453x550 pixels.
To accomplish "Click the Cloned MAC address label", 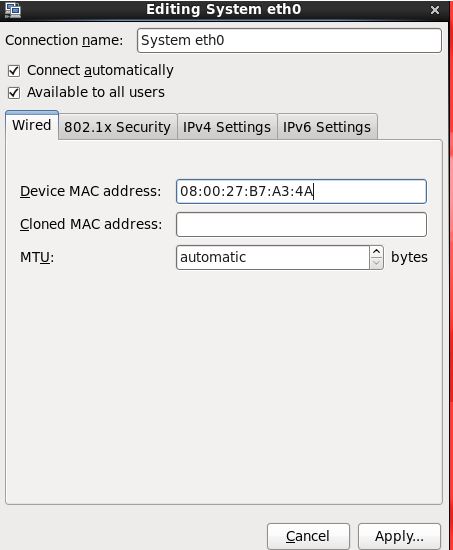I will [91, 224].
